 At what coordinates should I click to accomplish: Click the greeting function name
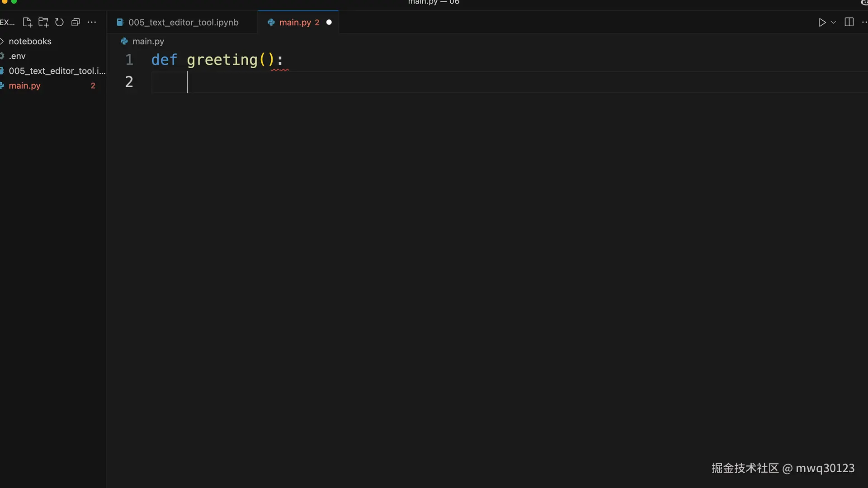pyautogui.click(x=222, y=60)
